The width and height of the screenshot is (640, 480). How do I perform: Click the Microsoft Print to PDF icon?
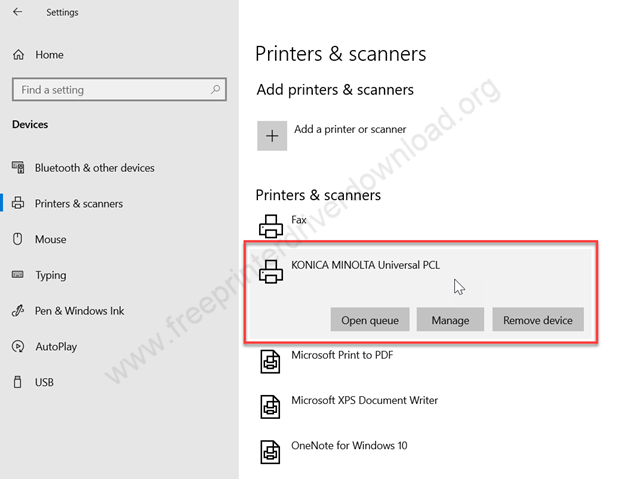[270, 362]
